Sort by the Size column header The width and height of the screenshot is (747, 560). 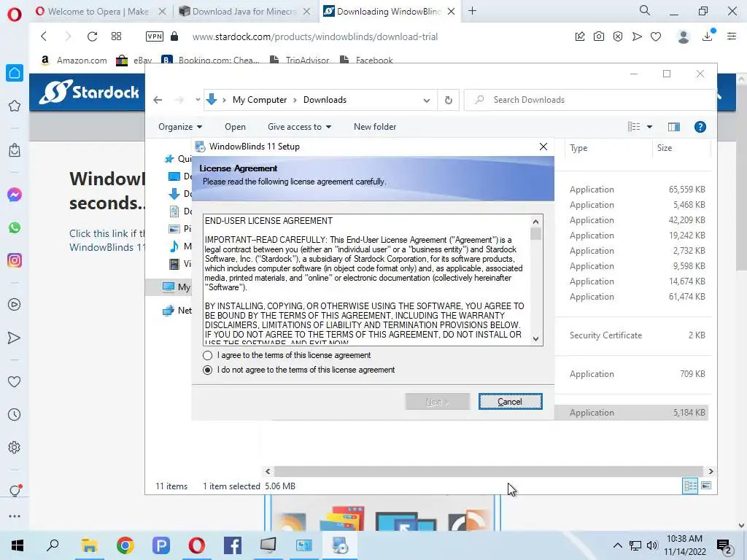[x=665, y=148]
